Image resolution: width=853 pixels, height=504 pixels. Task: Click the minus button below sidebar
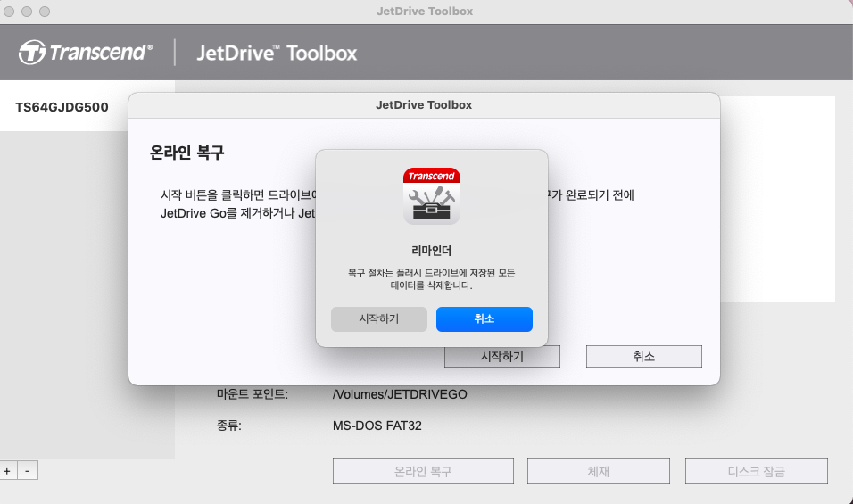28,471
